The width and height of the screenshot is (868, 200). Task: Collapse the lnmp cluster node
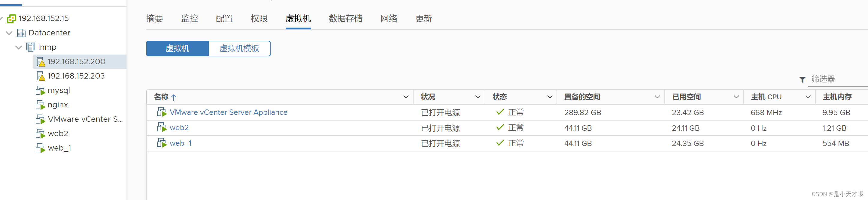19,47
